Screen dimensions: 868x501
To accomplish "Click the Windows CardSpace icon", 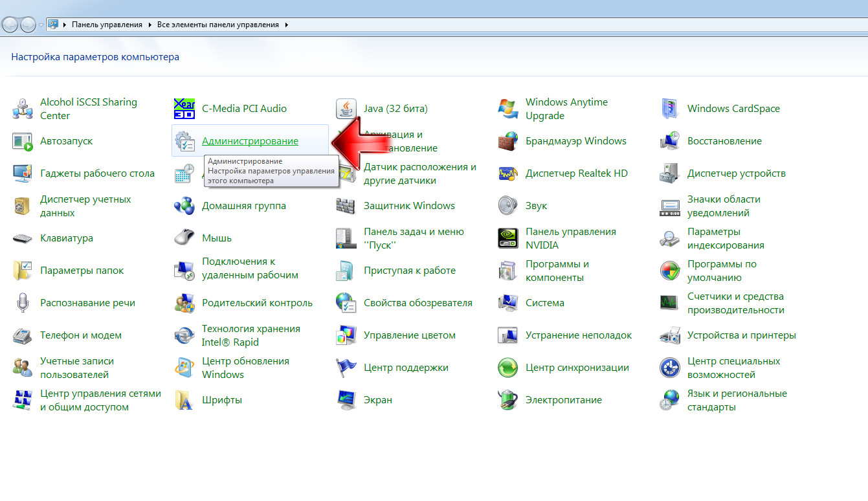I will [x=670, y=109].
